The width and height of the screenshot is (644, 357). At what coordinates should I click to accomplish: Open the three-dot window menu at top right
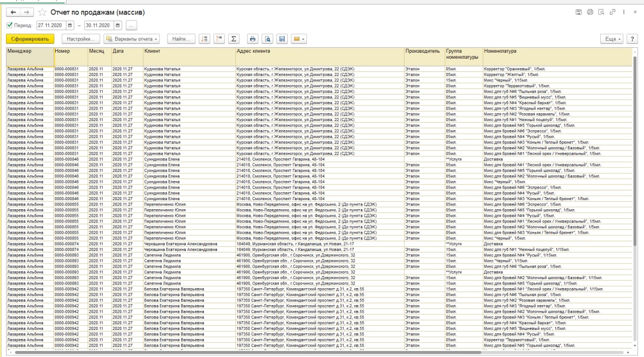624,12
